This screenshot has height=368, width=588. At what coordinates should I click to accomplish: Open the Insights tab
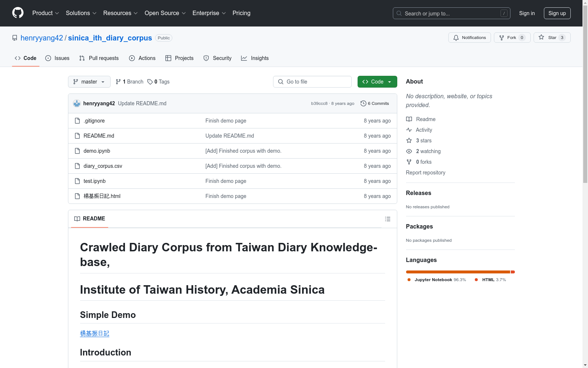255,58
